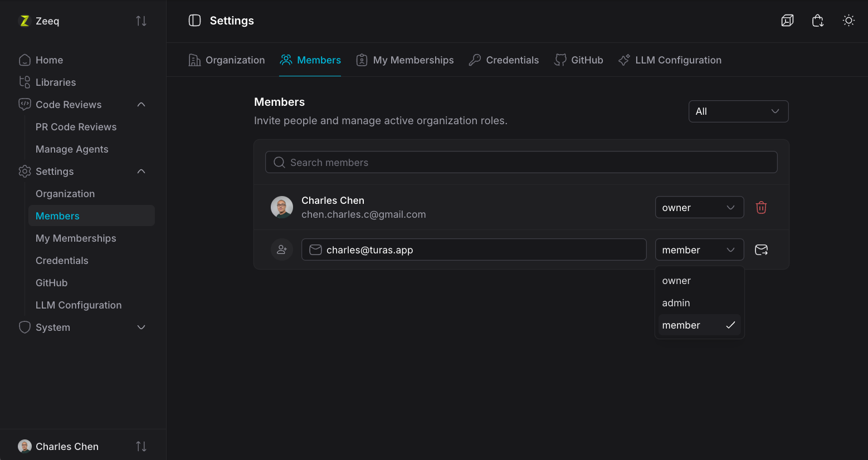Expand the System section chevron
Screen dimensions: 868x460
tap(142, 327)
